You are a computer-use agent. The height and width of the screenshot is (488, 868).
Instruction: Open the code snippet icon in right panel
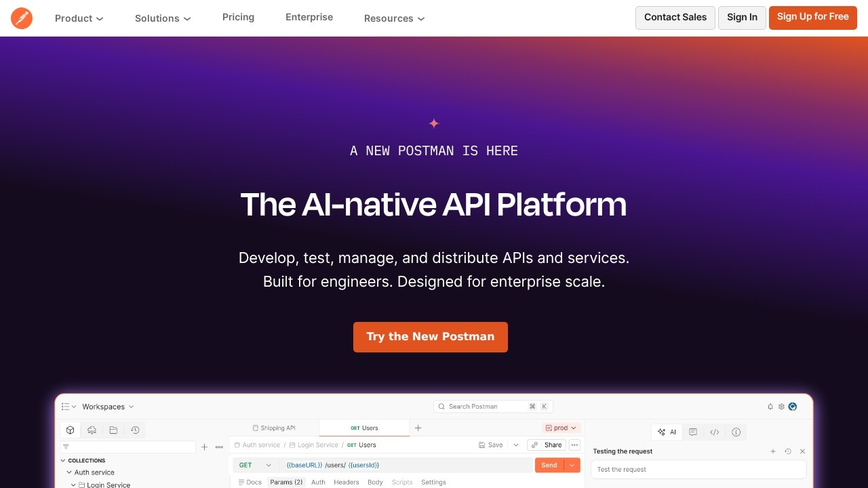point(714,432)
